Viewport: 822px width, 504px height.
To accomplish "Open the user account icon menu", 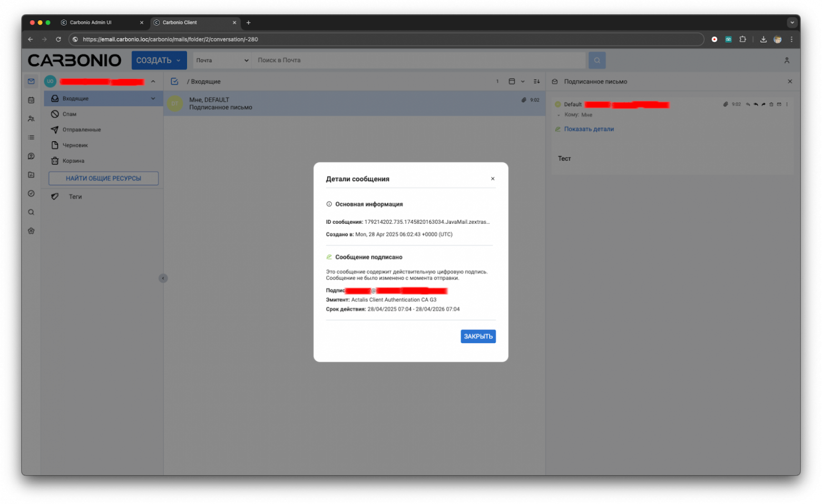I will [x=787, y=61].
